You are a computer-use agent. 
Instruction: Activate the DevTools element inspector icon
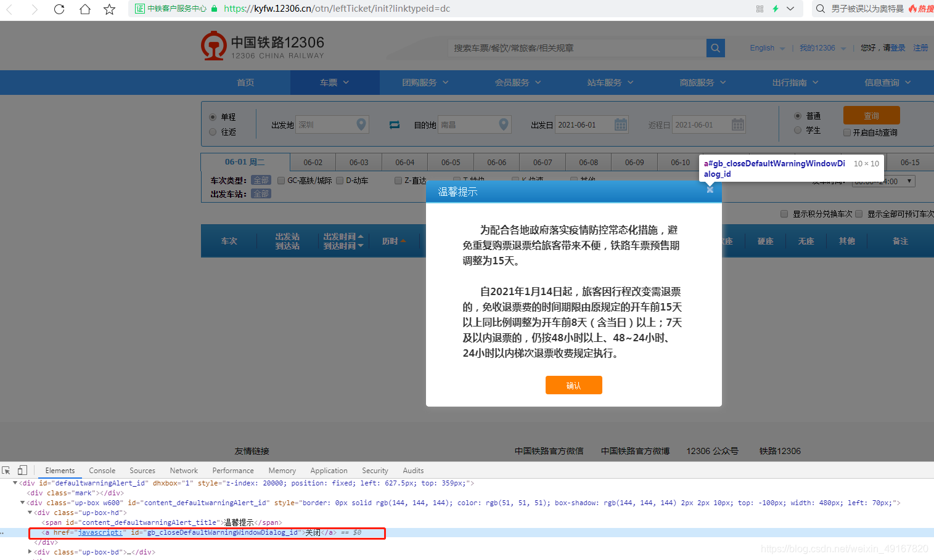(x=6, y=470)
